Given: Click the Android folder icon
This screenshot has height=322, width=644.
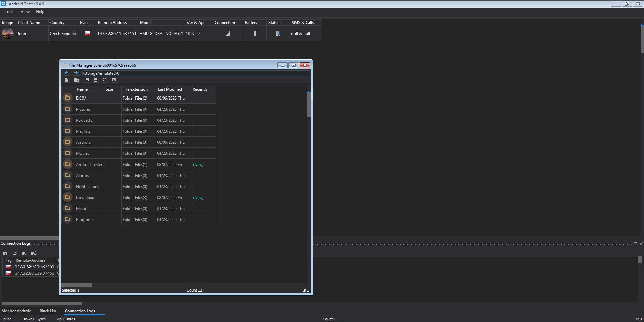Looking at the screenshot, I should pos(68,142).
